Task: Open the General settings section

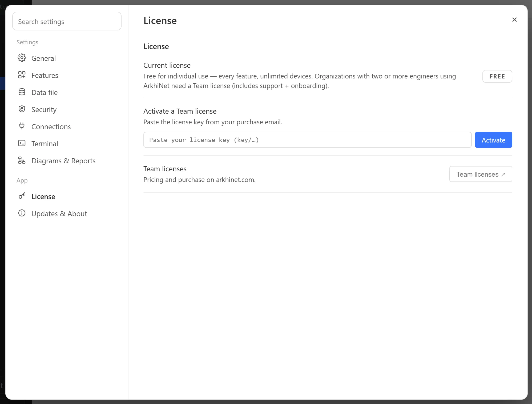Action: point(67,58)
